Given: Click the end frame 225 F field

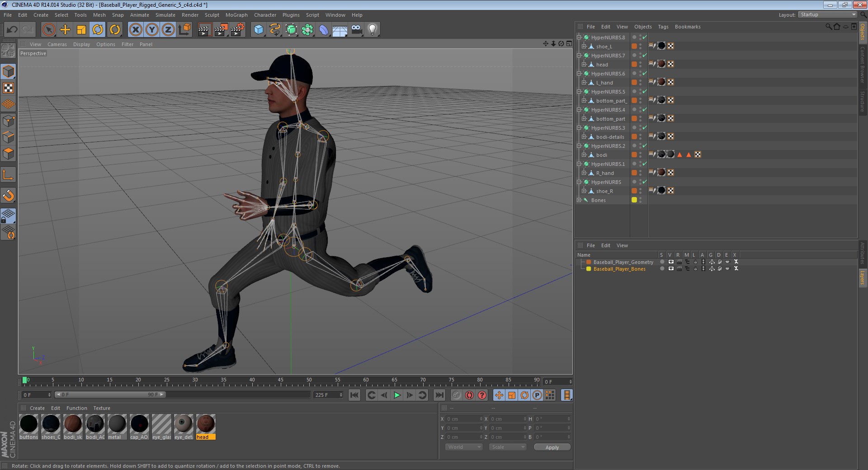Looking at the screenshot, I should [328, 395].
